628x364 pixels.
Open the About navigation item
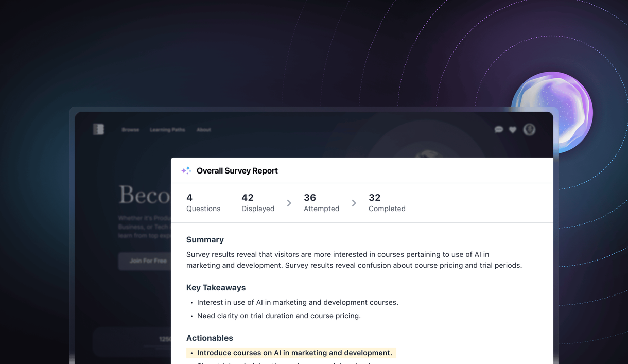204,130
